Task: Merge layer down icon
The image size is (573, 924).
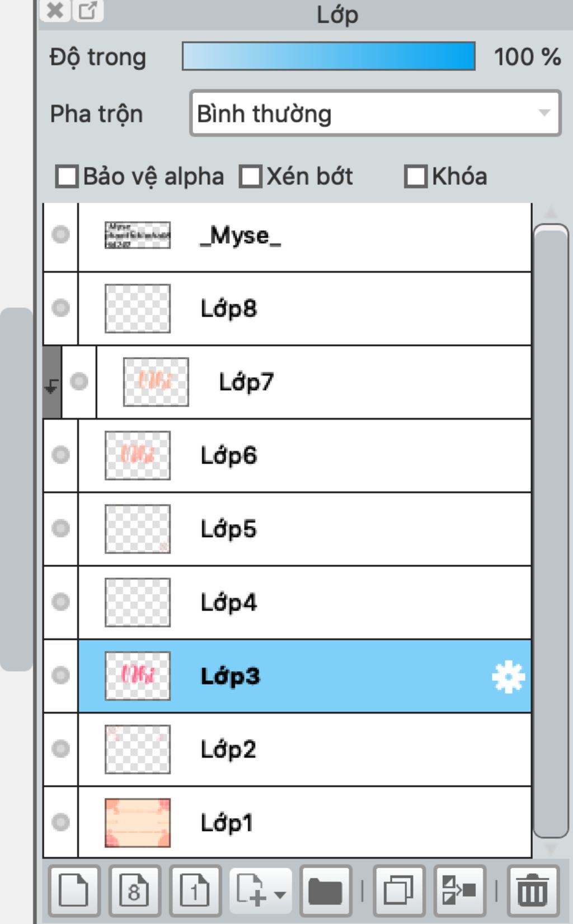Action: 459,890
